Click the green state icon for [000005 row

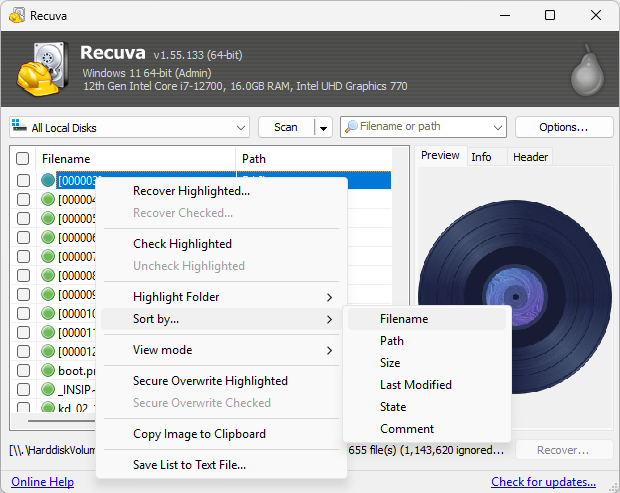48,218
